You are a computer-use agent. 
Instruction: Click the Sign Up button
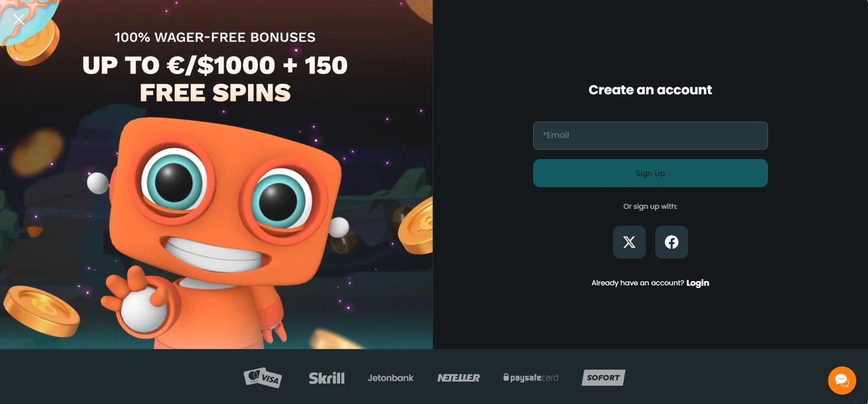(650, 173)
